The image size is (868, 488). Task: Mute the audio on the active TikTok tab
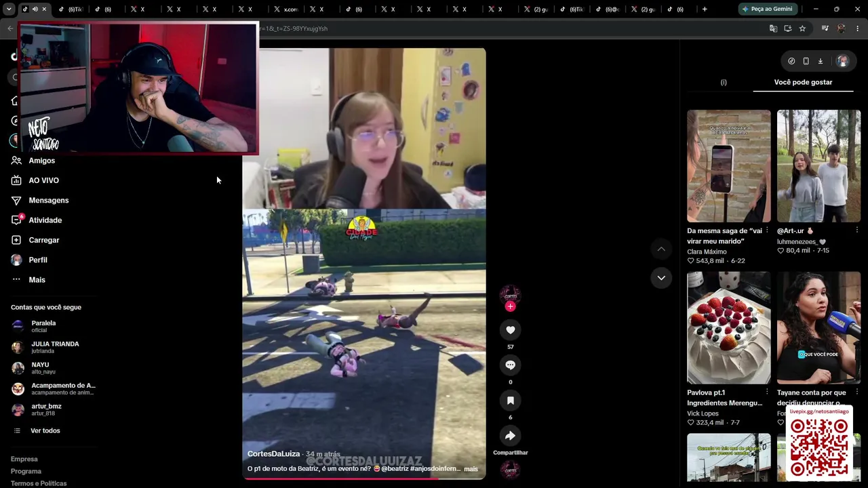coord(35,9)
